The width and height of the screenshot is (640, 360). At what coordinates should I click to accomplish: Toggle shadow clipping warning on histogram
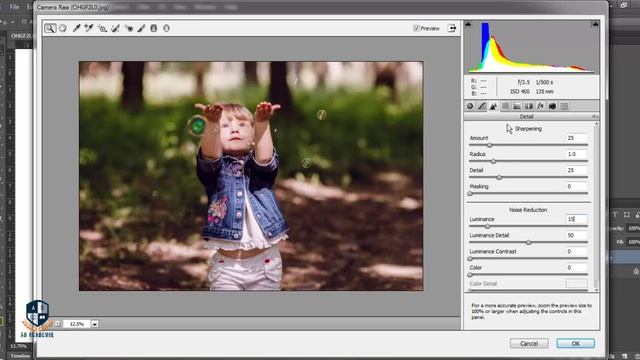[x=468, y=24]
